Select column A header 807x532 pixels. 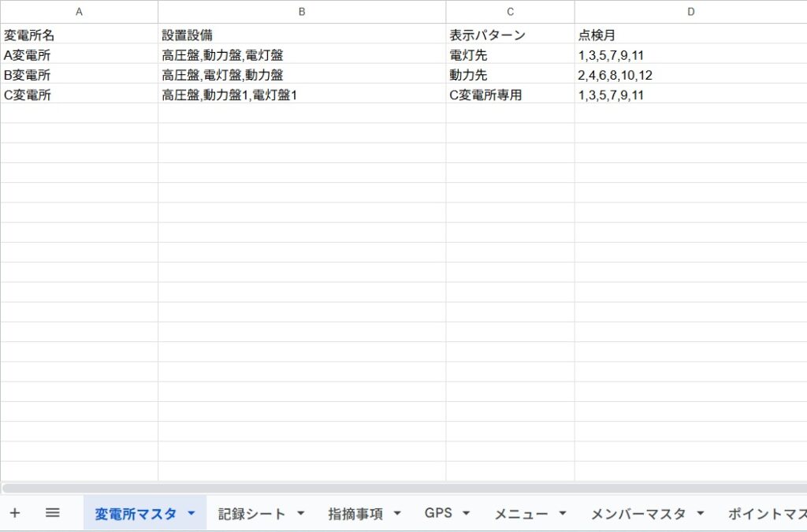click(79, 12)
